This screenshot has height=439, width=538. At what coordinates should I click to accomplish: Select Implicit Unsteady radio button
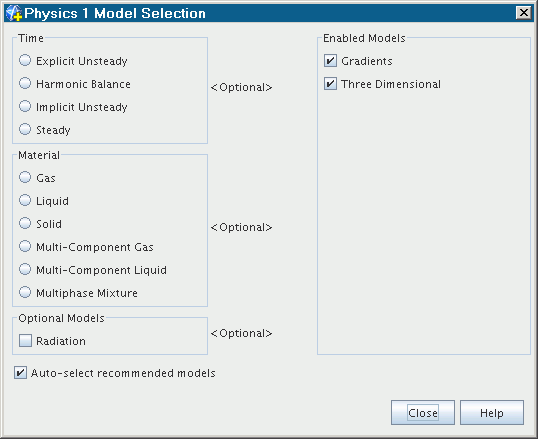tap(25, 106)
